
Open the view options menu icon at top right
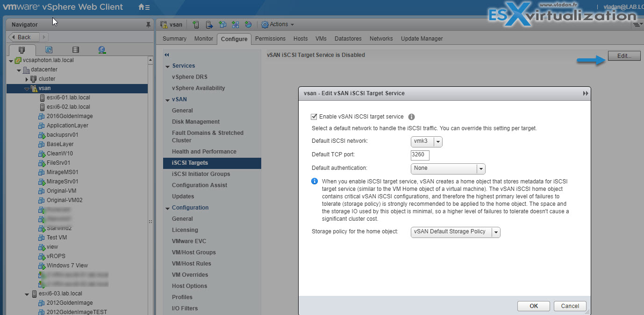[x=638, y=24]
